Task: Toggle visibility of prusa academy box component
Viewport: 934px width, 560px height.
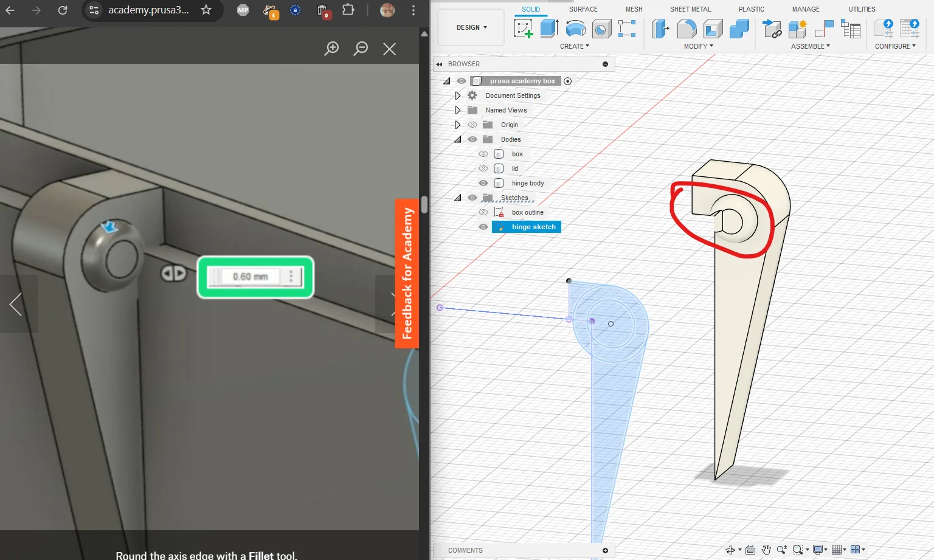Action: click(x=462, y=81)
